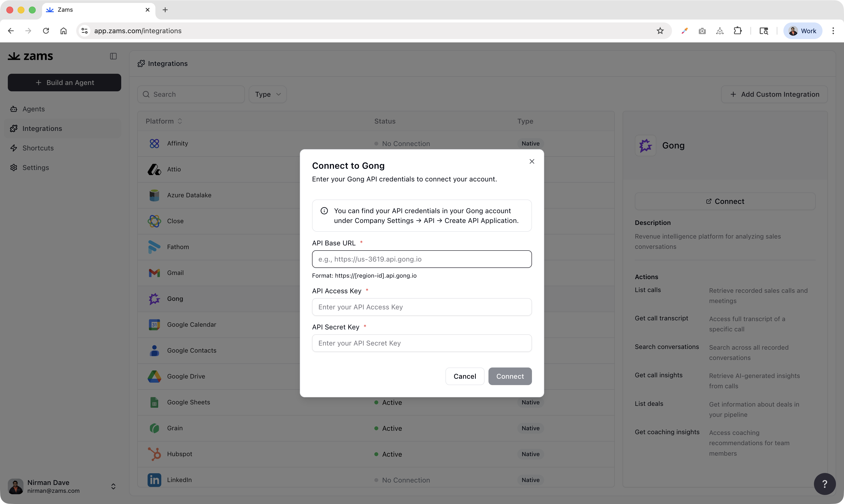Choose the Grain integration icon
844x504 pixels.
click(x=154, y=428)
